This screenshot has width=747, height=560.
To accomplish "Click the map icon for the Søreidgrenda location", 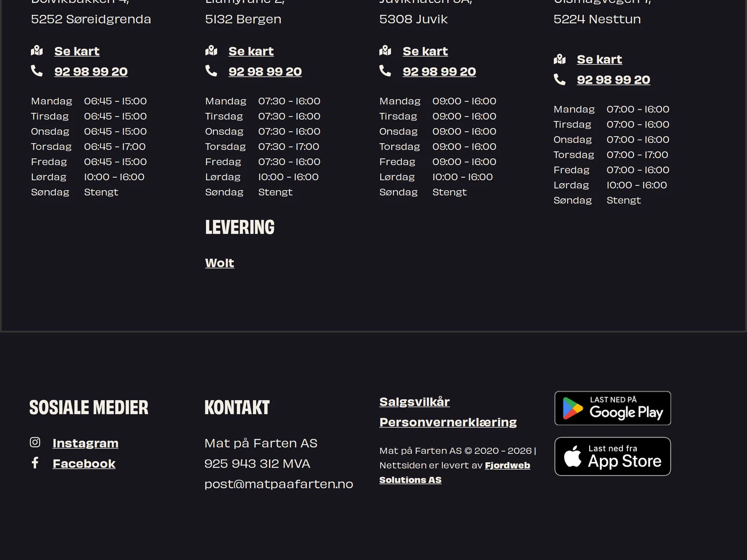I will 37,50.
